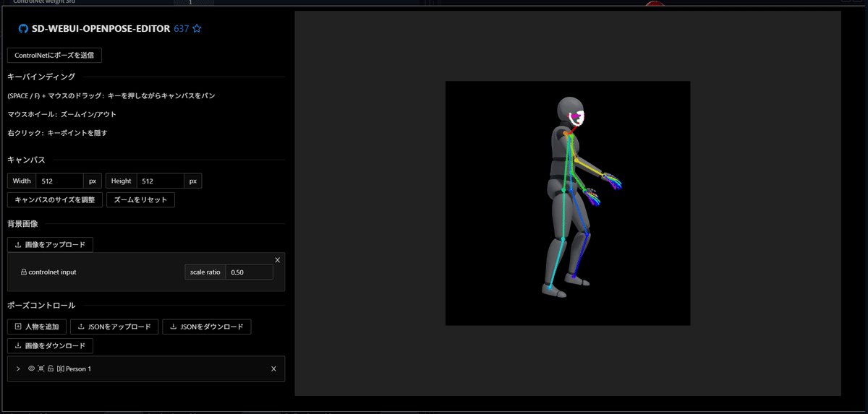Toggle the Person 1 lock icon
This screenshot has width=868, height=414.
[x=51, y=368]
